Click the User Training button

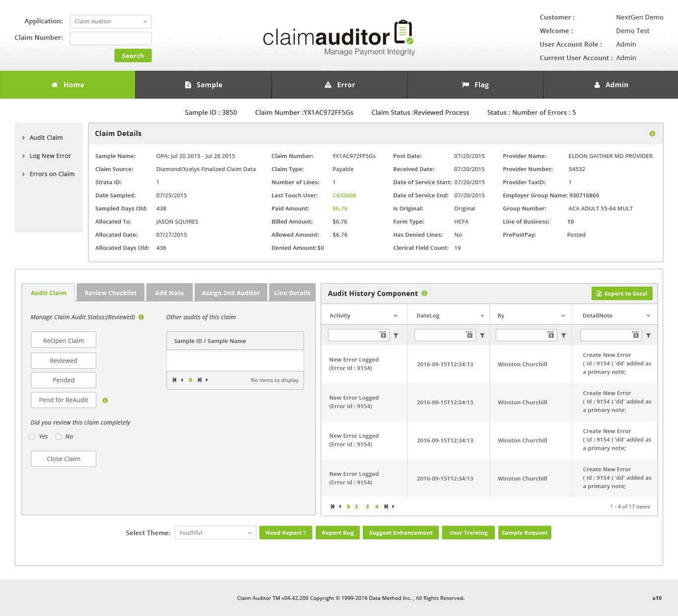tap(469, 533)
